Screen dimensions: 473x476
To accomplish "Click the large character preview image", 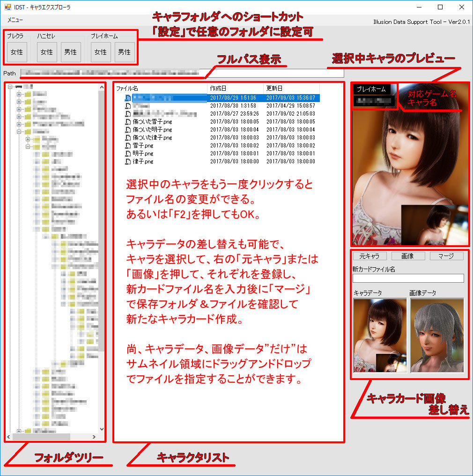I will coord(410,164).
